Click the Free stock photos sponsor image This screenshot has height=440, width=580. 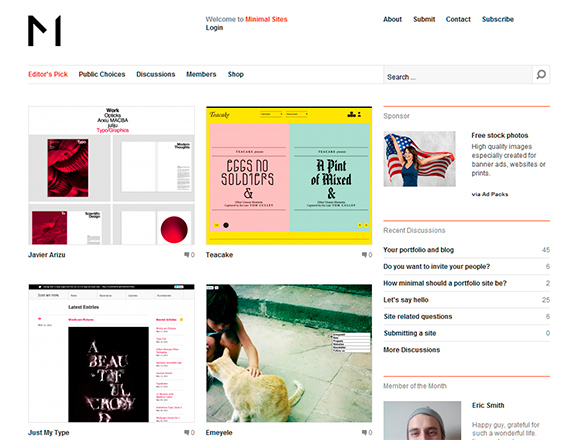point(419,159)
